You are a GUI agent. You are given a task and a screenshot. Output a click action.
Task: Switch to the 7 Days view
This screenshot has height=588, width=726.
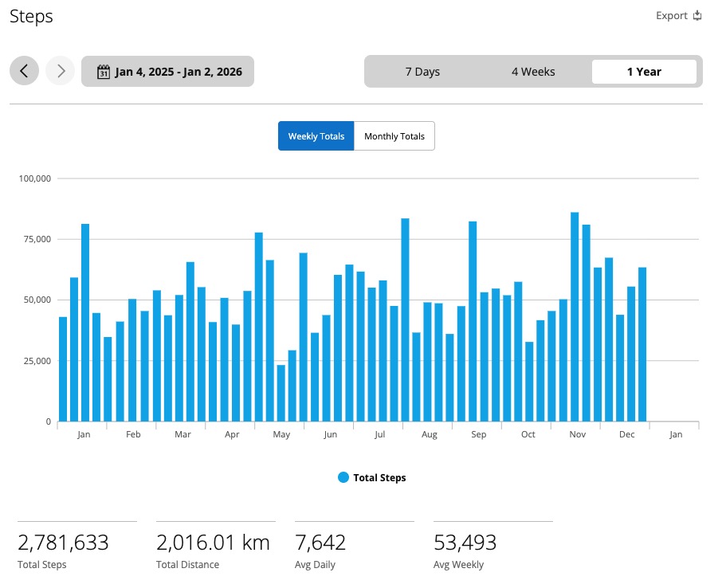click(x=422, y=72)
